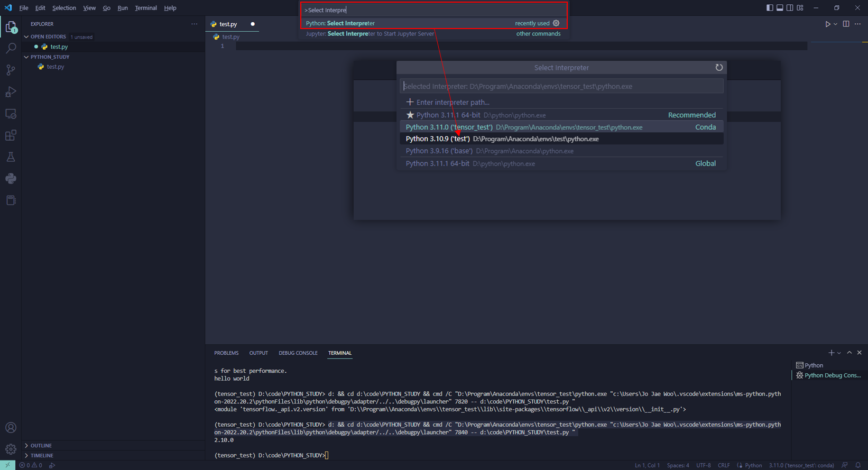Open the Notebook view in the activity bar
Screen dimensions: 868x470
[x=11, y=200]
